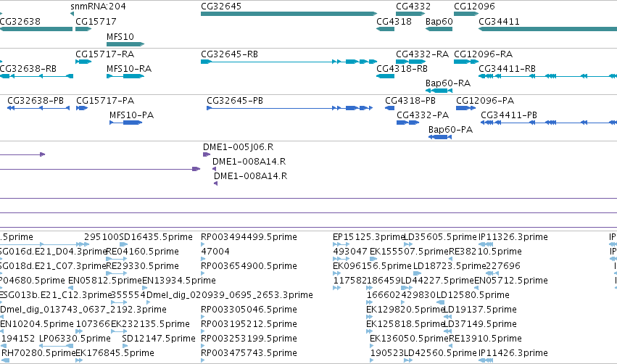617x364 pixels.
Task: Click the RE04160.5prime EST
Action: tap(117, 259)
